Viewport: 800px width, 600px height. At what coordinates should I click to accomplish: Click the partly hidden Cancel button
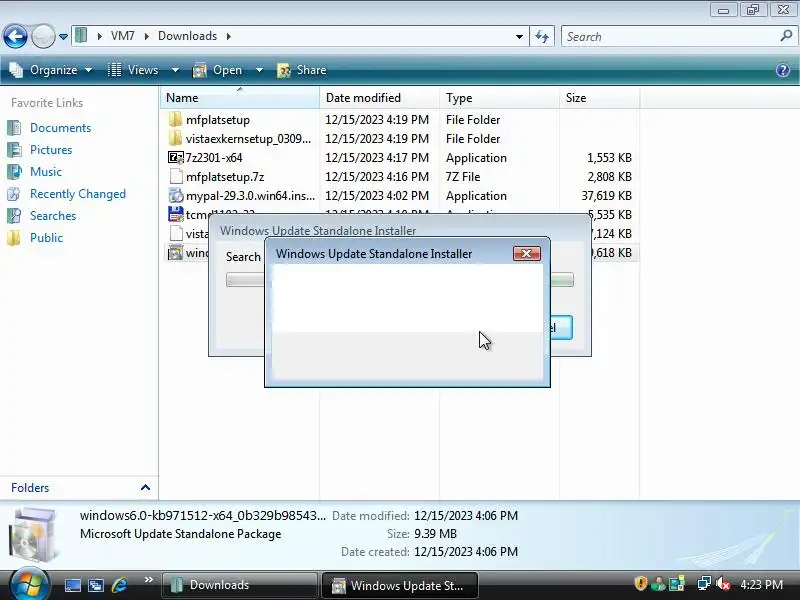(x=561, y=328)
